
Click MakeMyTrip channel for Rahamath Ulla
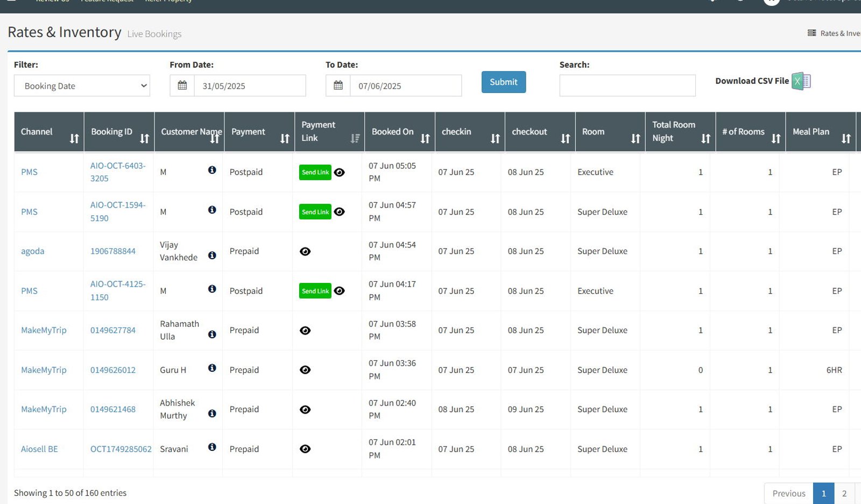coord(44,330)
